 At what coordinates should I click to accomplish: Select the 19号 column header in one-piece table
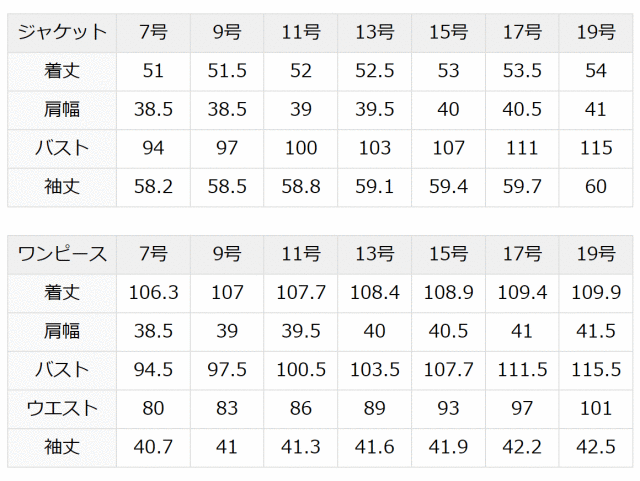pos(596,255)
